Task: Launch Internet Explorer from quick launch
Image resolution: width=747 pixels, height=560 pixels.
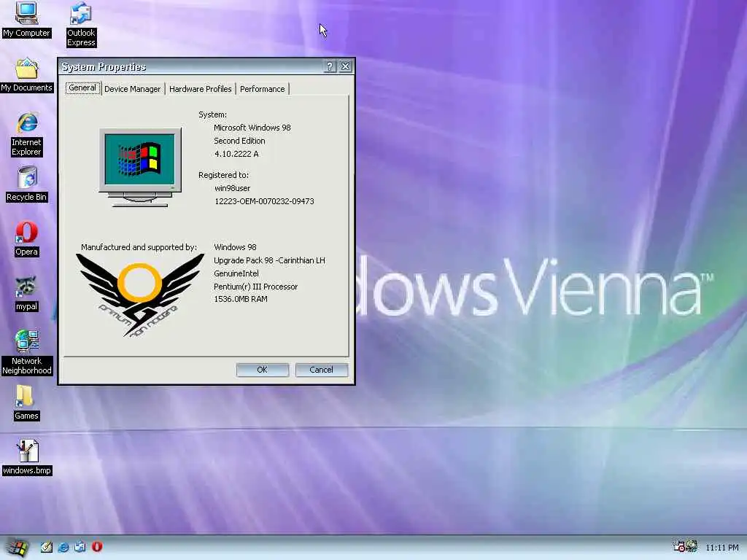Action: 63,547
